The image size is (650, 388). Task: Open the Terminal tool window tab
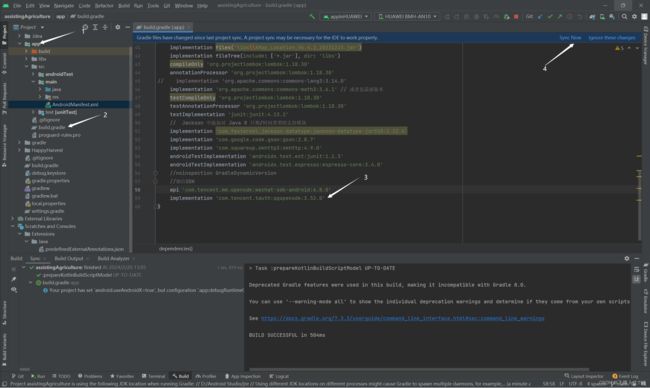pyautogui.click(x=153, y=376)
